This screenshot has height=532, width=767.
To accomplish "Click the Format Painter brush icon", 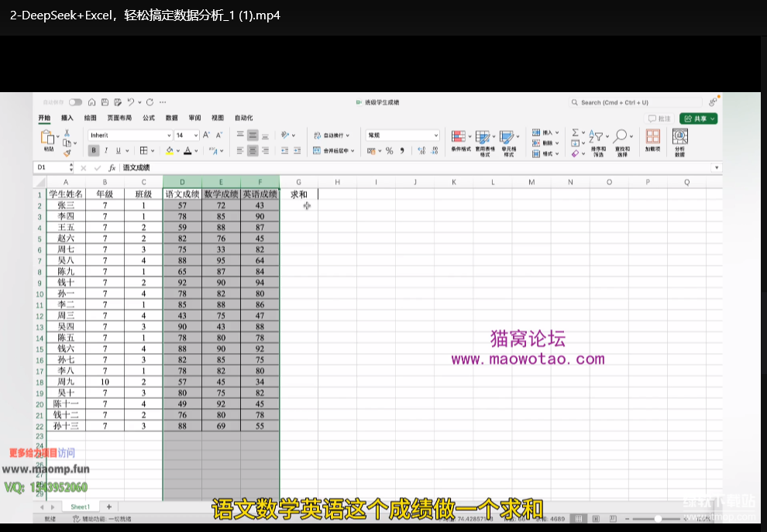I will pyautogui.click(x=67, y=153).
